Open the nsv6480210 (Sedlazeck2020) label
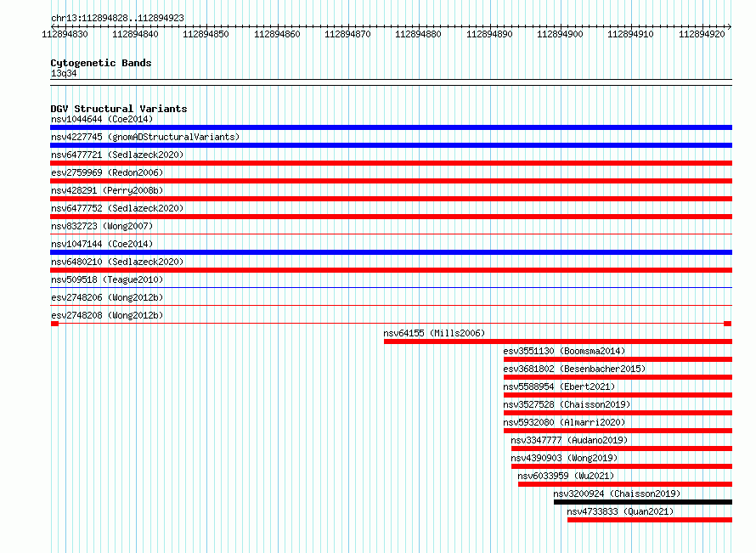The width and height of the screenshot is (756, 553). [x=117, y=262]
